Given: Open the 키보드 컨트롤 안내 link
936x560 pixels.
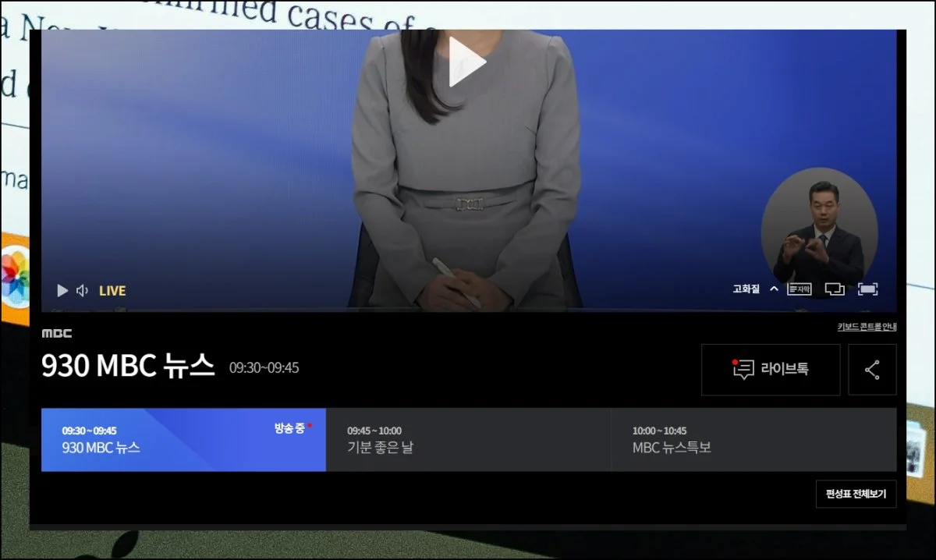Looking at the screenshot, I should point(867,327).
